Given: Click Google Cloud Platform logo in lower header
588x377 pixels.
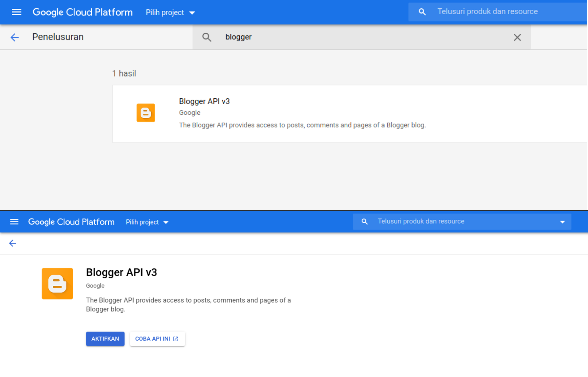Looking at the screenshot, I should click(71, 222).
